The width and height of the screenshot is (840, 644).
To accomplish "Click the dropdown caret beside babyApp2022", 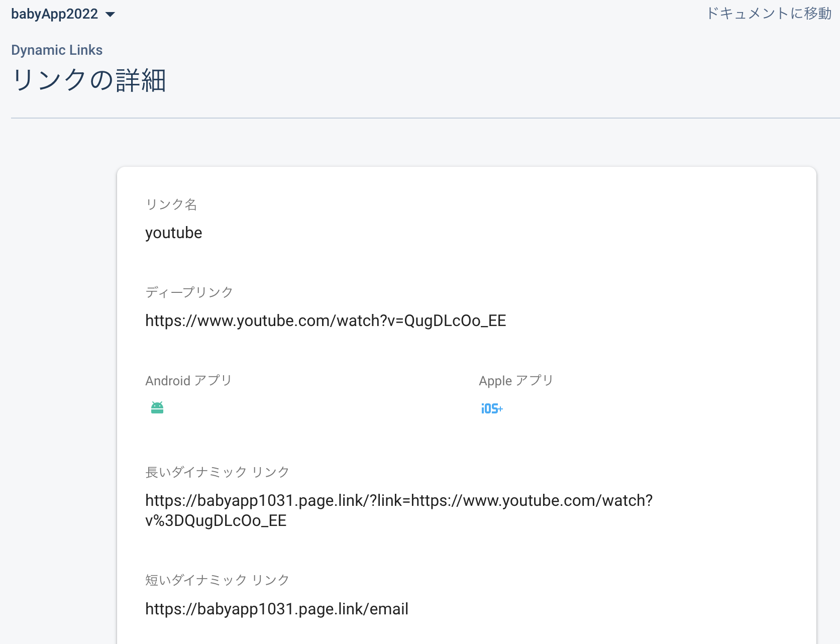I will pyautogui.click(x=111, y=14).
